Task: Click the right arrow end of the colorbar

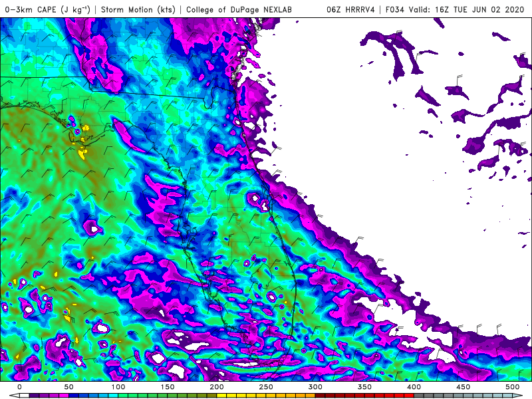Action: point(517,396)
